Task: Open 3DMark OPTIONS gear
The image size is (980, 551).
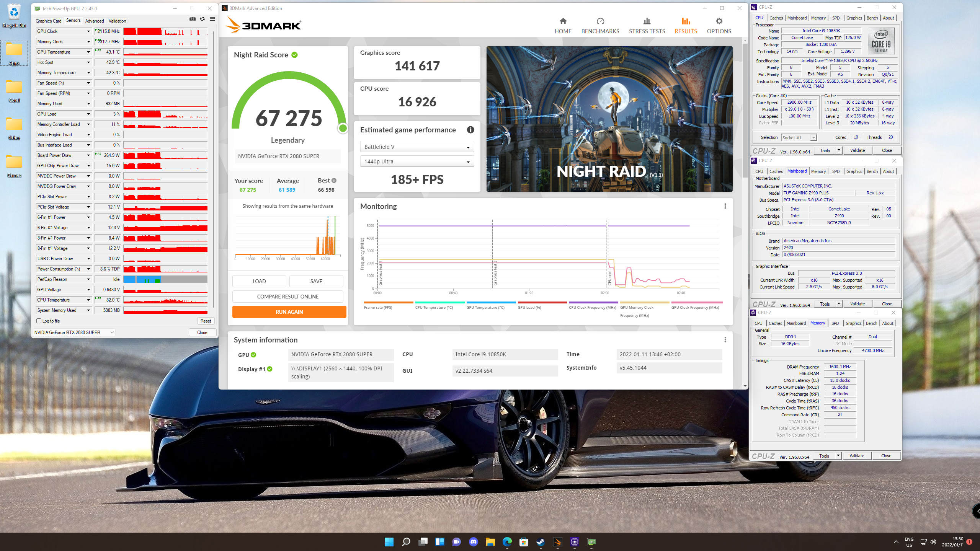Action: 719,26
